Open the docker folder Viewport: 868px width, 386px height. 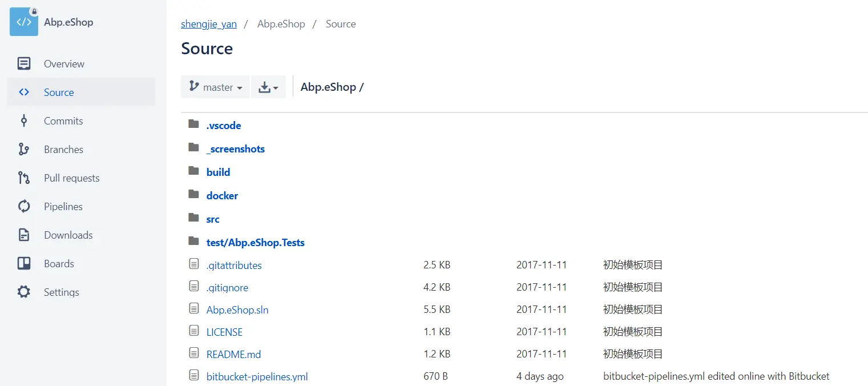click(222, 195)
